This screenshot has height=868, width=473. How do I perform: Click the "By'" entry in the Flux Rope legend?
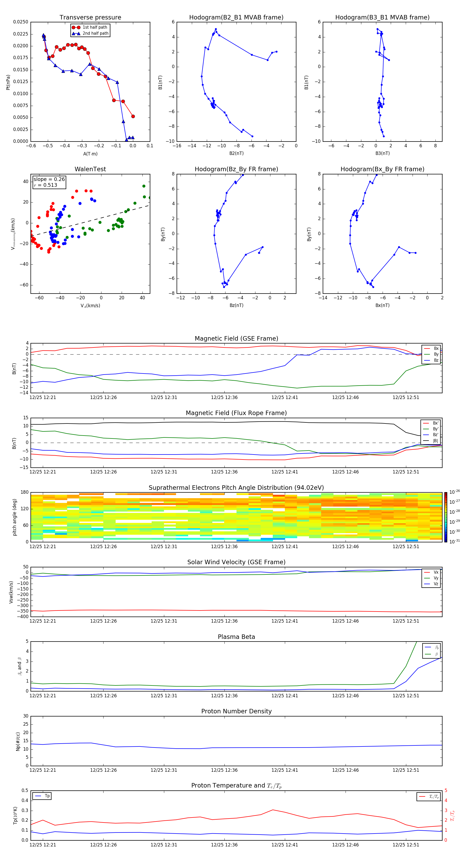pyautogui.click(x=431, y=429)
